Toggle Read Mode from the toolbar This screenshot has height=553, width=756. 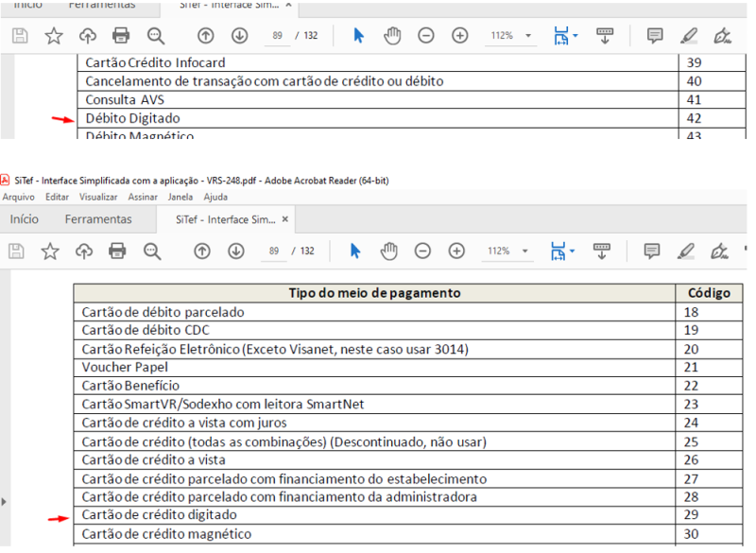(x=602, y=251)
